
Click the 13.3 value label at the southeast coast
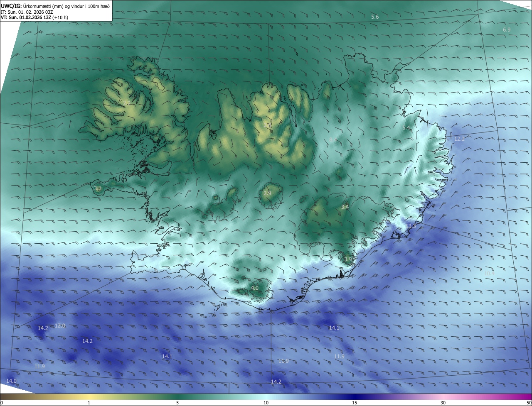pos(411,226)
